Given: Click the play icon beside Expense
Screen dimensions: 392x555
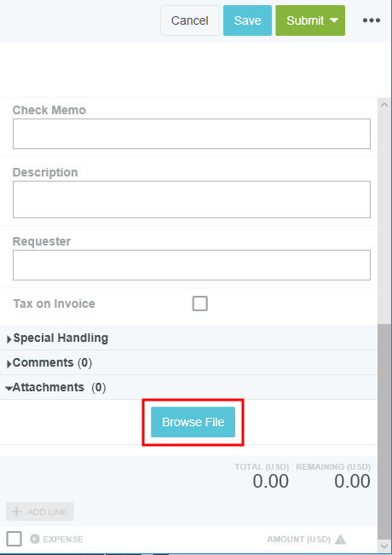Looking at the screenshot, I should click(35, 539).
